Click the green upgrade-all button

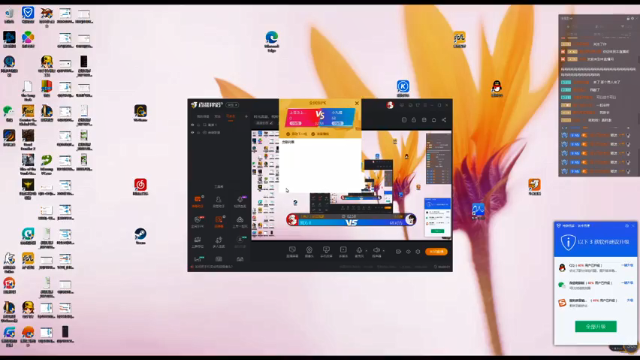[x=596, y=327]
